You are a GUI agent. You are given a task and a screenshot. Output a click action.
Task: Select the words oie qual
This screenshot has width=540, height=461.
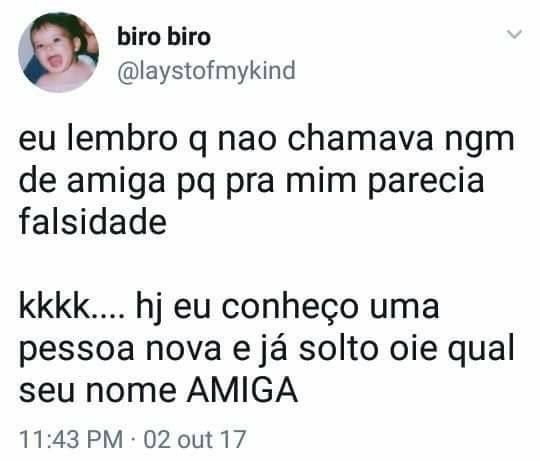click(x=452, y=350)
